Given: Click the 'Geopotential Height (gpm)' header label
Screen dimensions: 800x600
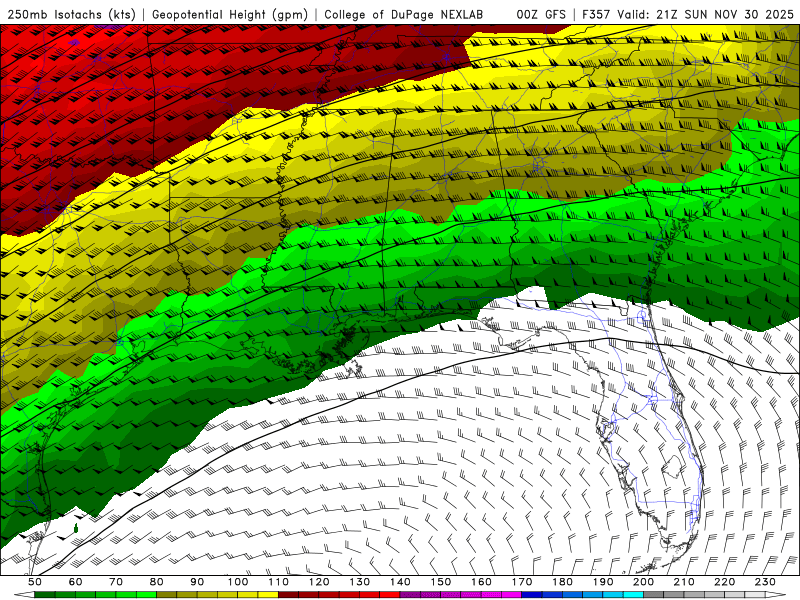Looking at the screenshot, I should pos(230,14).
